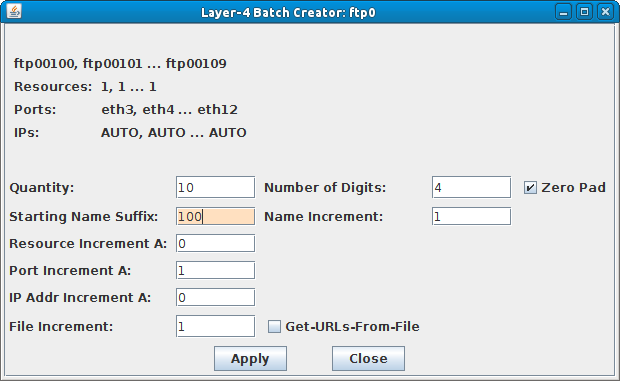Viewport: 620px width, 381px height.
Task: Click the Apply button
Action: (x=250, y=358)
